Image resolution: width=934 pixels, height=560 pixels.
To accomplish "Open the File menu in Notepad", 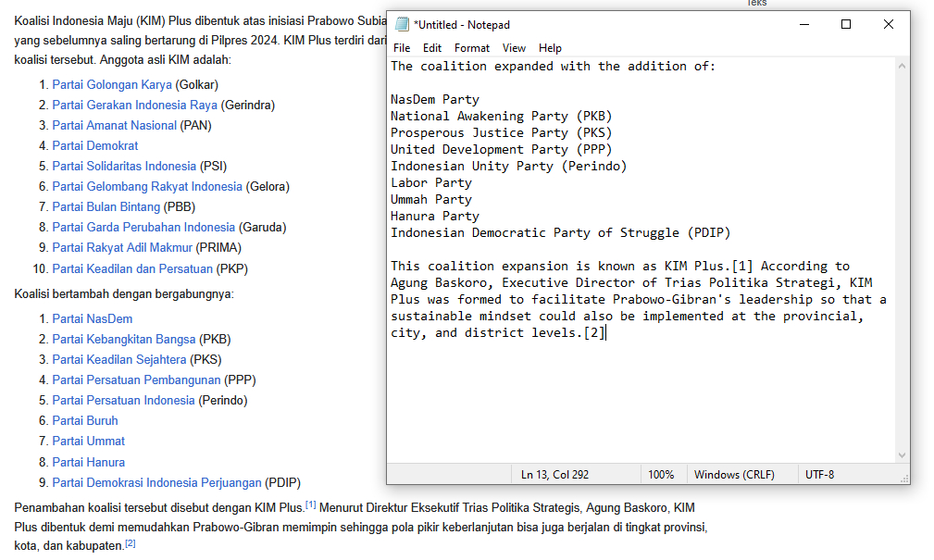I will pos(402,48).
